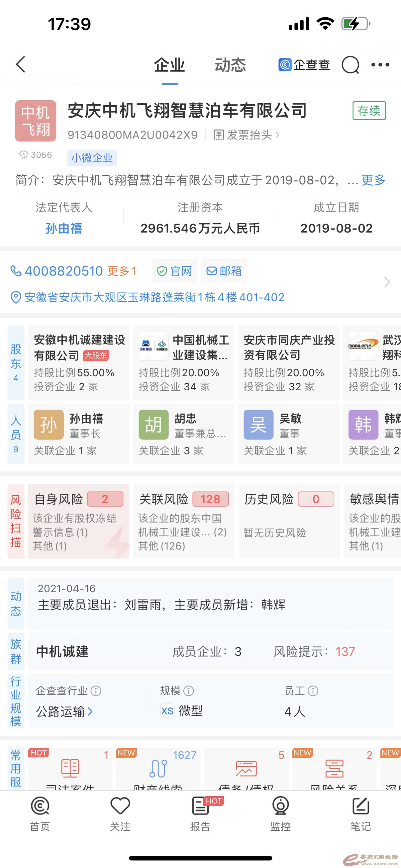Viewport: 401px width, 868px height.
Task: Switch to the 动态 tab
Action: [x=230, y=65]
